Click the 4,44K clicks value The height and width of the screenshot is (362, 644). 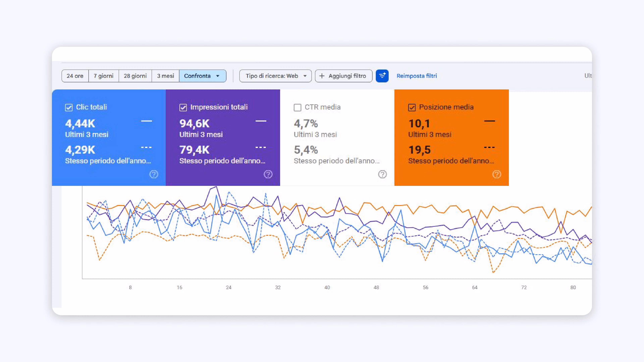(x=80, y=123)
